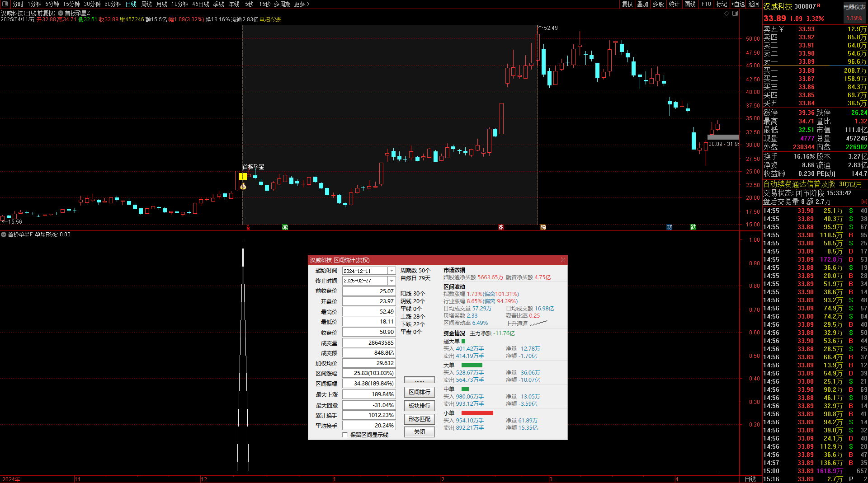
Task: Open the F10 company info
Action: (x=706, y=4)
